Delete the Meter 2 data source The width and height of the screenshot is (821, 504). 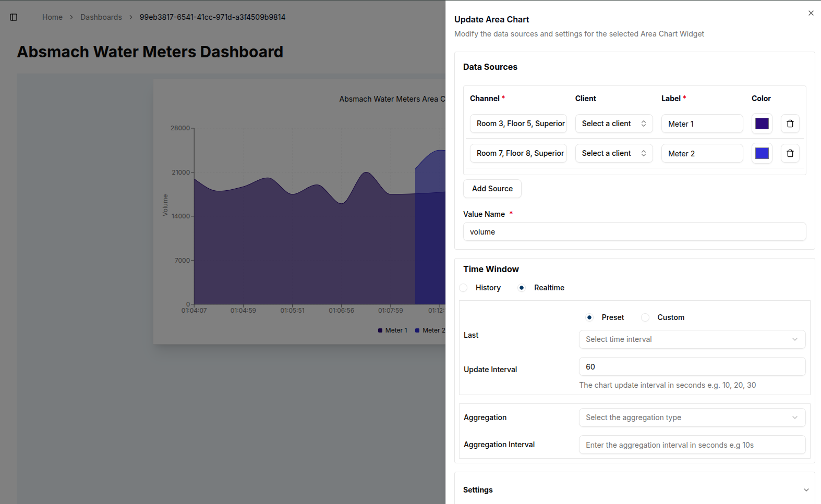pos(790,153)
